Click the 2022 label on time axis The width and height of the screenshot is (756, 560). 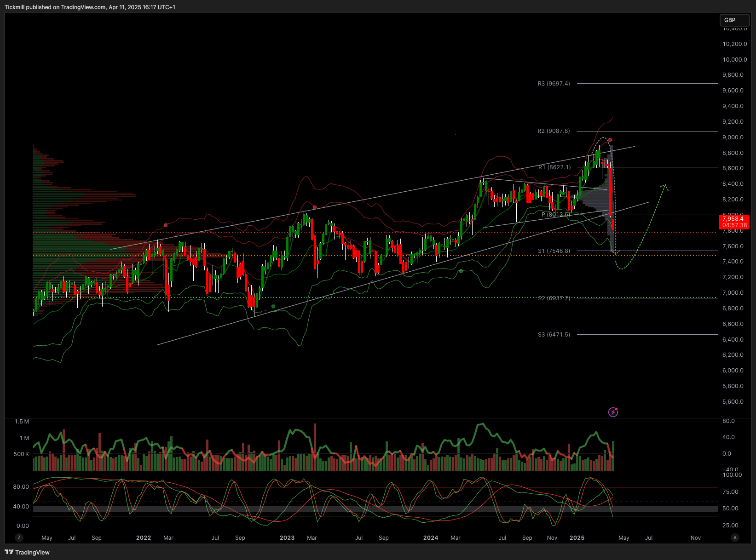pos(144,537)
